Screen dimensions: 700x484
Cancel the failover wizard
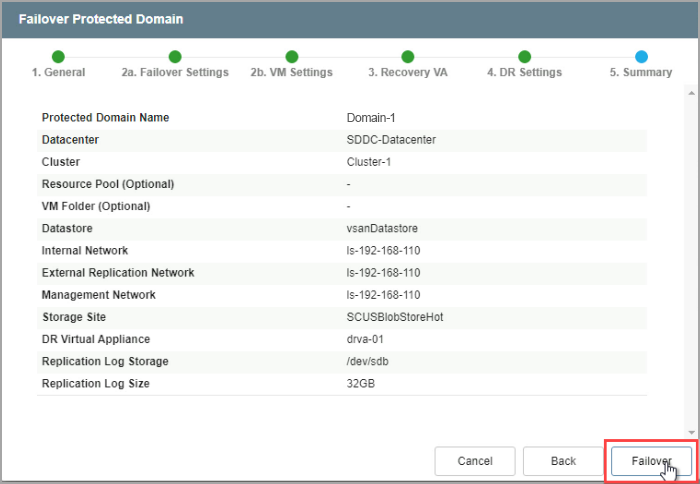[x=475, y=461]
